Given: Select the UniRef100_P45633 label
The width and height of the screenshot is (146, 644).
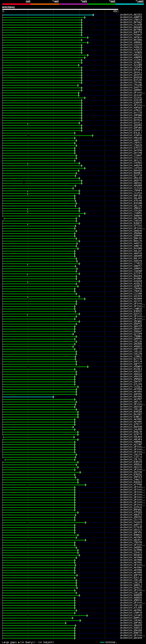Looking at the screenshot, I should [131, 48].
